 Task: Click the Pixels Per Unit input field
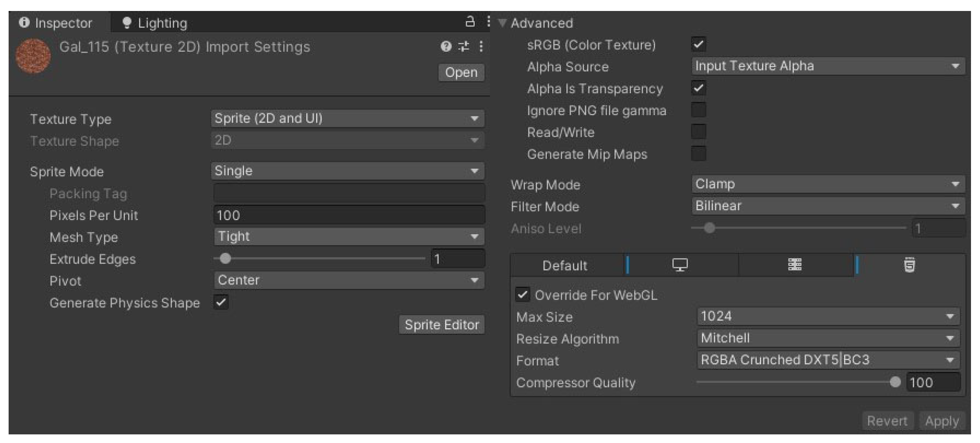(349, 215)
